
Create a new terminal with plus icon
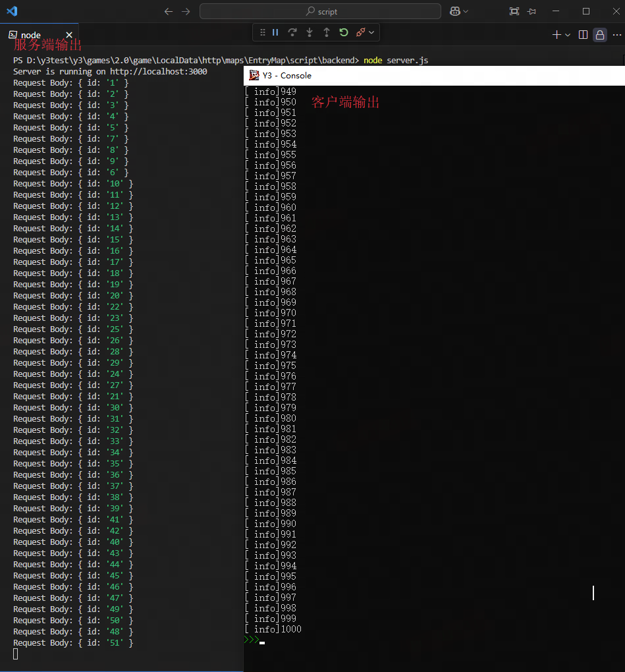(x=557, y=35)
